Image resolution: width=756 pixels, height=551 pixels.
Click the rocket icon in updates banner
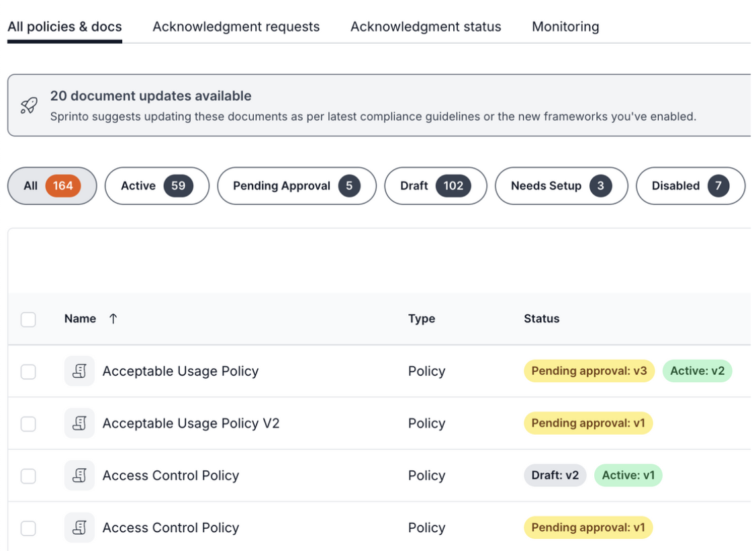tap(29, 105)
